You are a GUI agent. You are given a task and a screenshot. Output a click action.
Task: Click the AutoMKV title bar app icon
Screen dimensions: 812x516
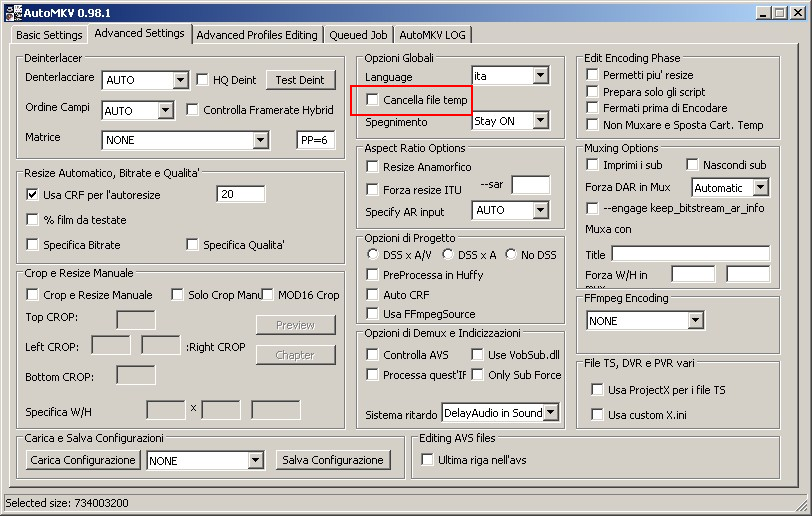(14, 12)
